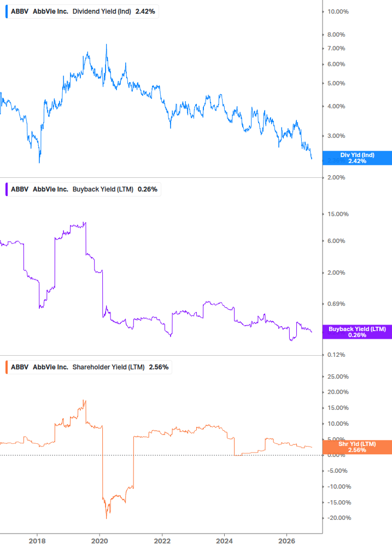Click the orange Shr Yld (LTM) 2.56% axis tag
This screenshot has height=550, width=392.
click(357, 447)
